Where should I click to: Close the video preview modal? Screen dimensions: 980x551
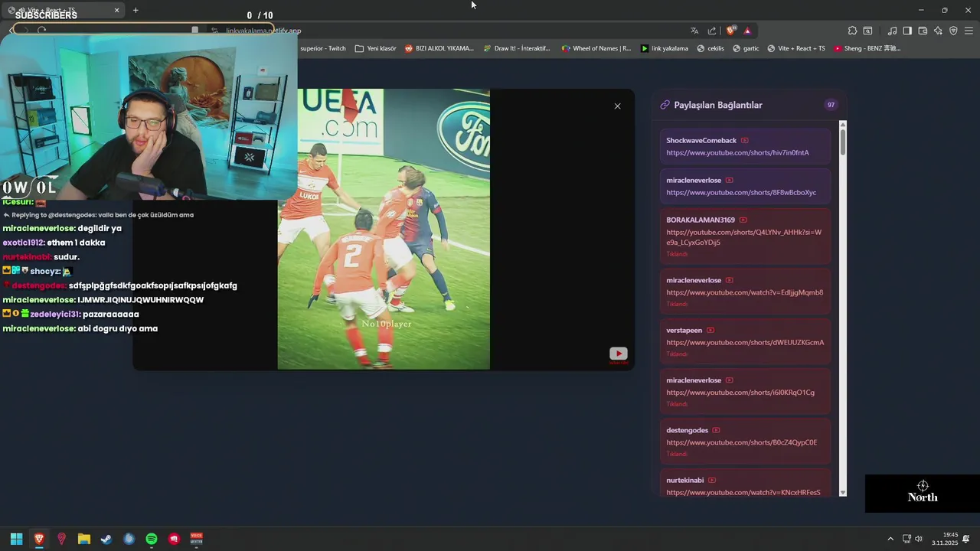(617, 106)
